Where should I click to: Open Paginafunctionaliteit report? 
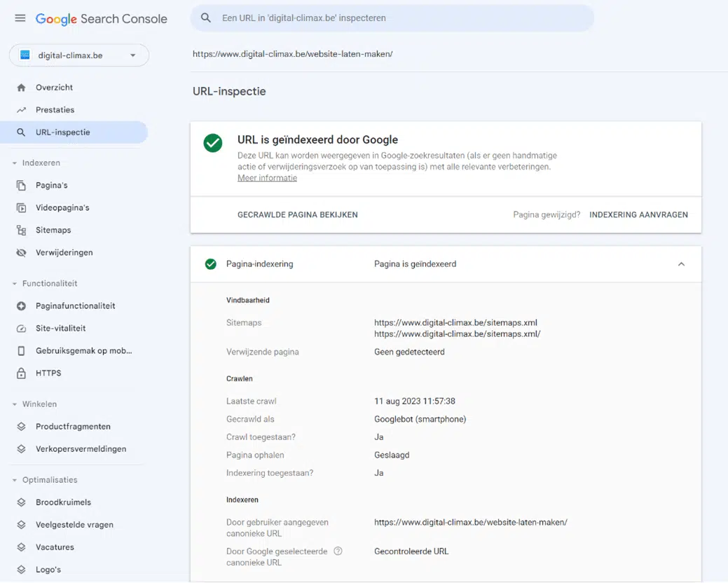coord(74,306)
